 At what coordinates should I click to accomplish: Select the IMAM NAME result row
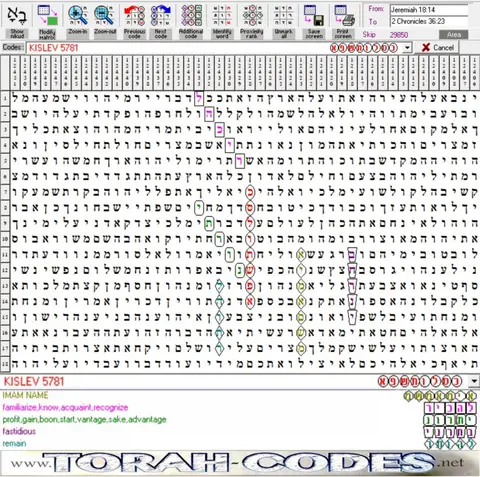(25, 395)
